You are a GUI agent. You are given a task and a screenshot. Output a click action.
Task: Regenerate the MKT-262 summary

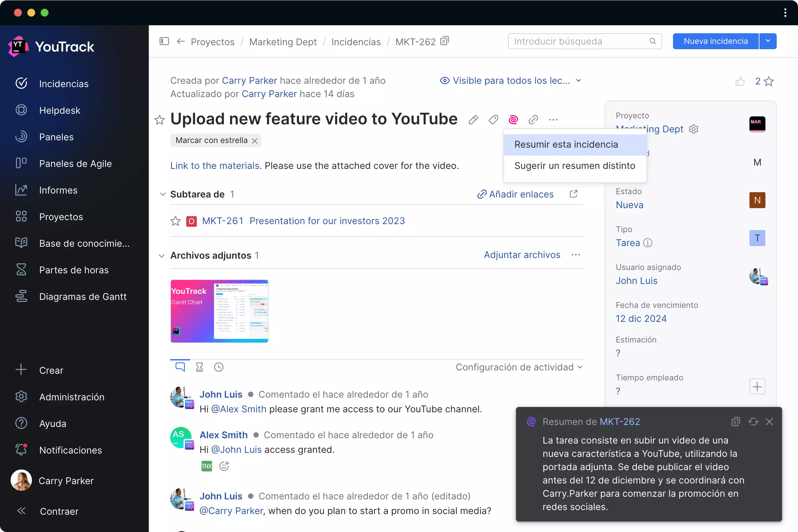pyautogui.click(x=753, y=421)
